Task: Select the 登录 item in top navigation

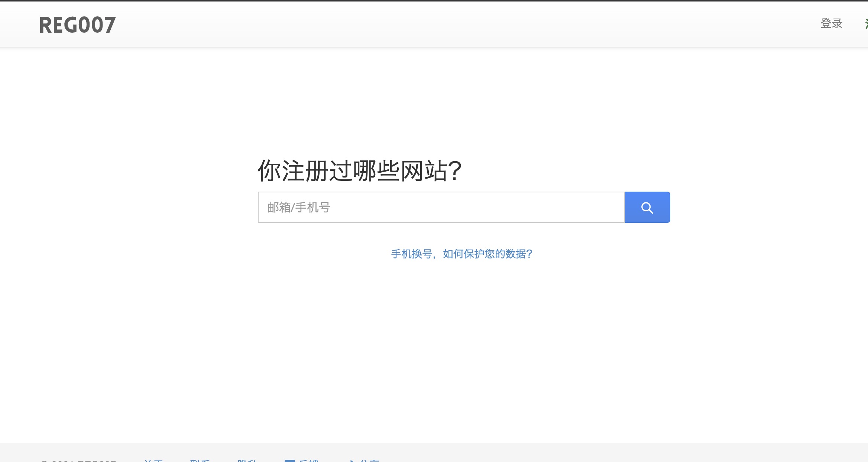Action: click(831, 23)
